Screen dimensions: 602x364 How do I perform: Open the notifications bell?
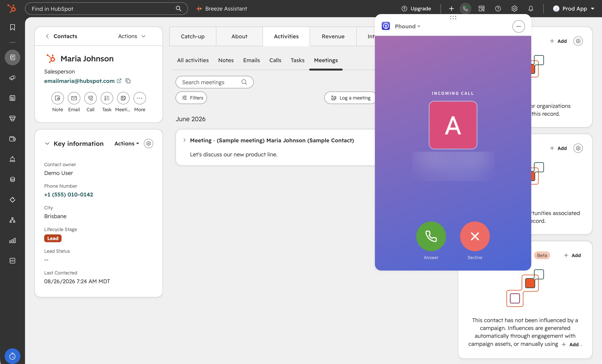[x=531, y=9]
